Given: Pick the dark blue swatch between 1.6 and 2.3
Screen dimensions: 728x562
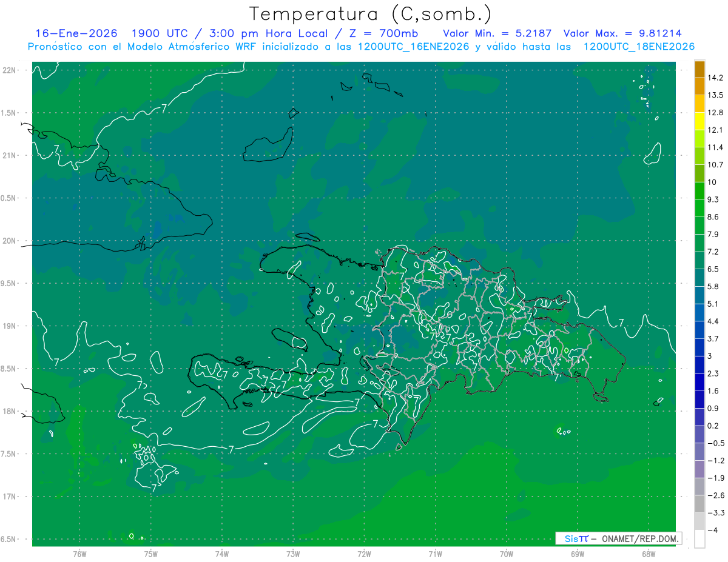Looking at the screenshot, I should pyautogui.click(x=699, y=382).
